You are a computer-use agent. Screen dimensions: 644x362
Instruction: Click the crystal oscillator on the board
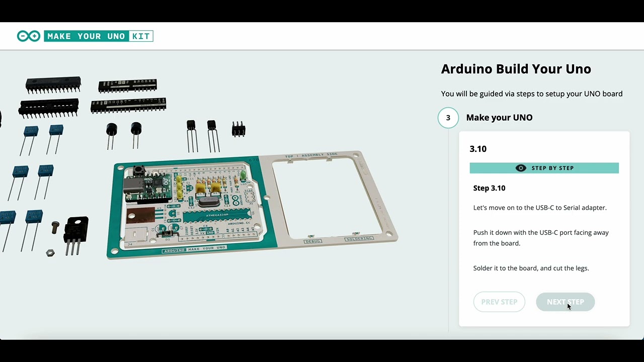click(x=209, y=201)
